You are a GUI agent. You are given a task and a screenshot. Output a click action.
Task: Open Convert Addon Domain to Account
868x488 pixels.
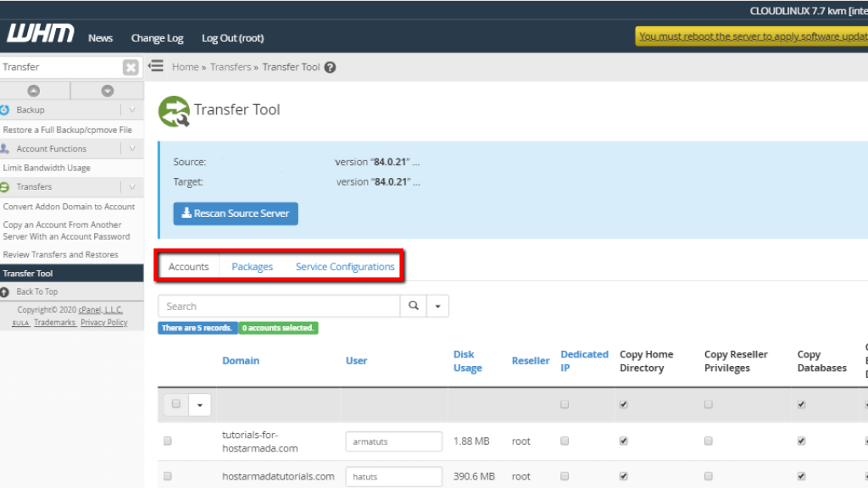(x=69, y=207)
